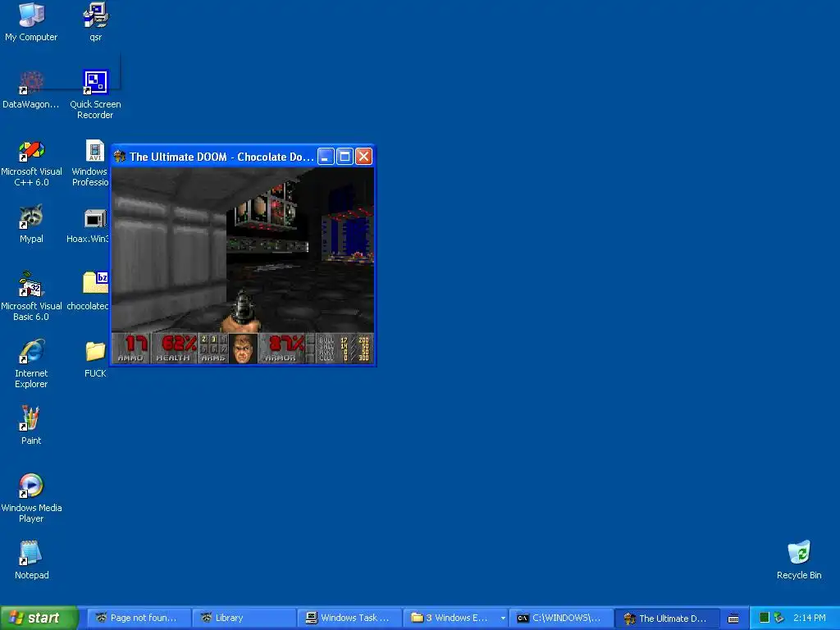Click the HEALTH percentage in Doom HUD
Image resolution: width=840 pixels, height=630 pixels.
[174, 348]
